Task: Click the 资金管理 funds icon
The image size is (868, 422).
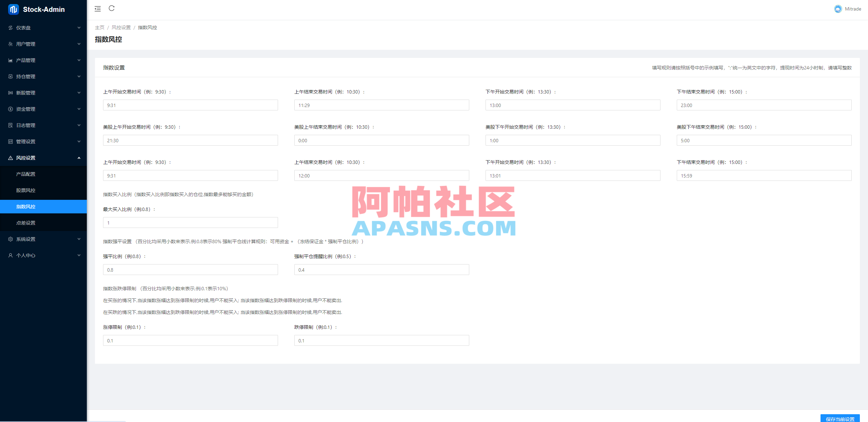Action: (x=10, y=109)
